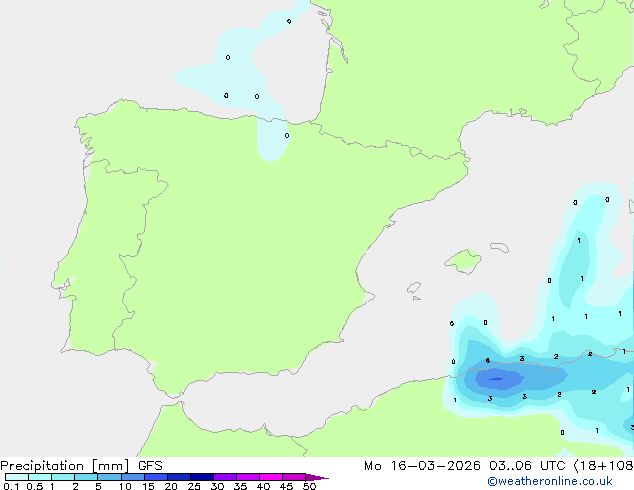Click the 0.1 mm lightest cyan legend swatch
This screenshot has width=634, height=490.
(17, 477)
